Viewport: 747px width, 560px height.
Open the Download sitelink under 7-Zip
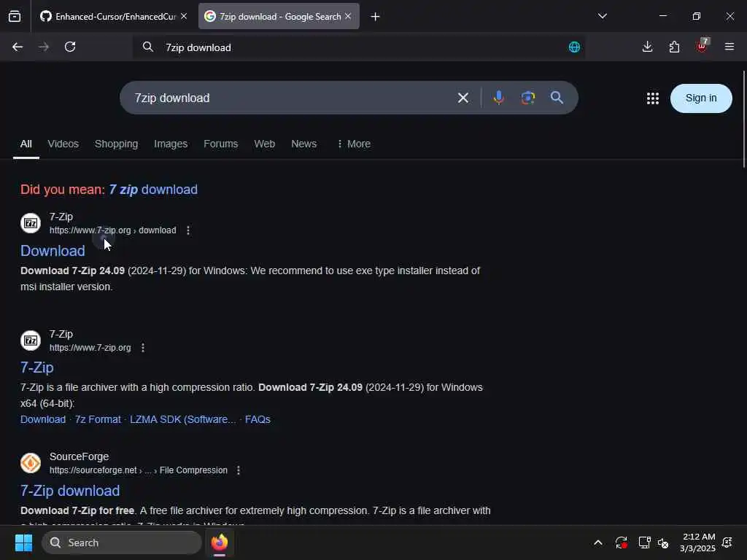[x=43, y=419]
